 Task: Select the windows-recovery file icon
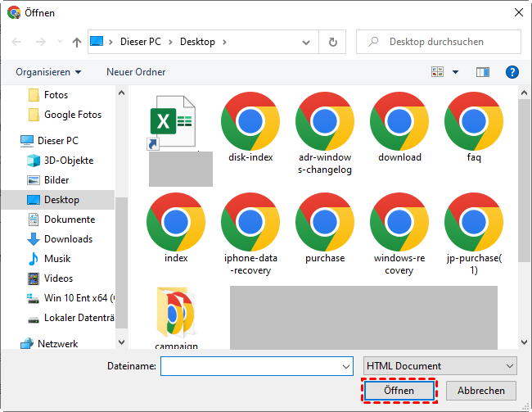[x=399, y=222]
